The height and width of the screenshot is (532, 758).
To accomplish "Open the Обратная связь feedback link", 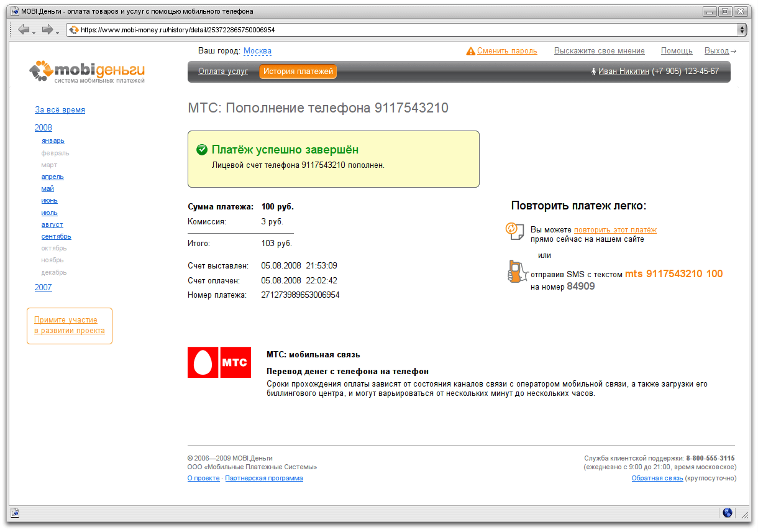I will pos(657,479).
